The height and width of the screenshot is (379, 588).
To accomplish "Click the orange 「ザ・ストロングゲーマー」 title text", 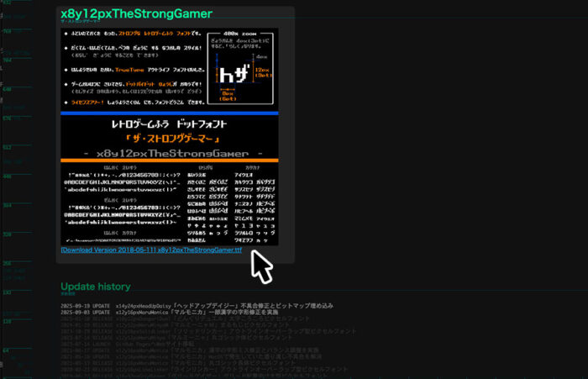I will point(169,138).
